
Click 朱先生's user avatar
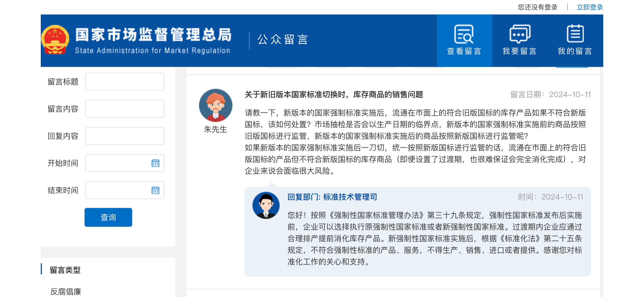point(216,105)
